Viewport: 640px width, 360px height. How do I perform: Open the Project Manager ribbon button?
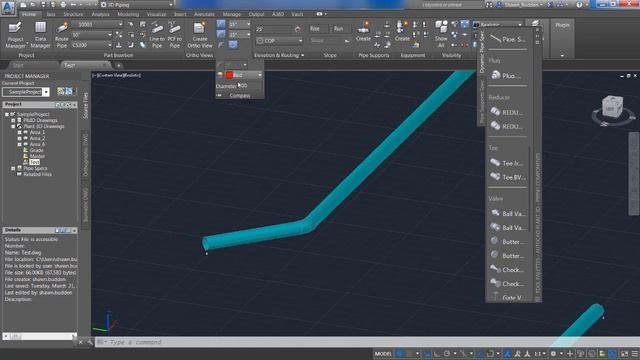16,35
